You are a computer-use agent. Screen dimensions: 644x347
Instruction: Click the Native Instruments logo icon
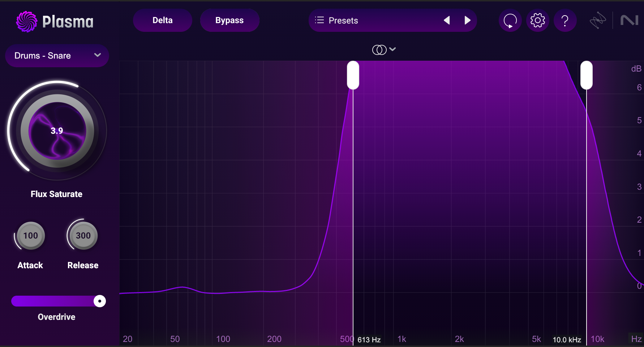629,20
